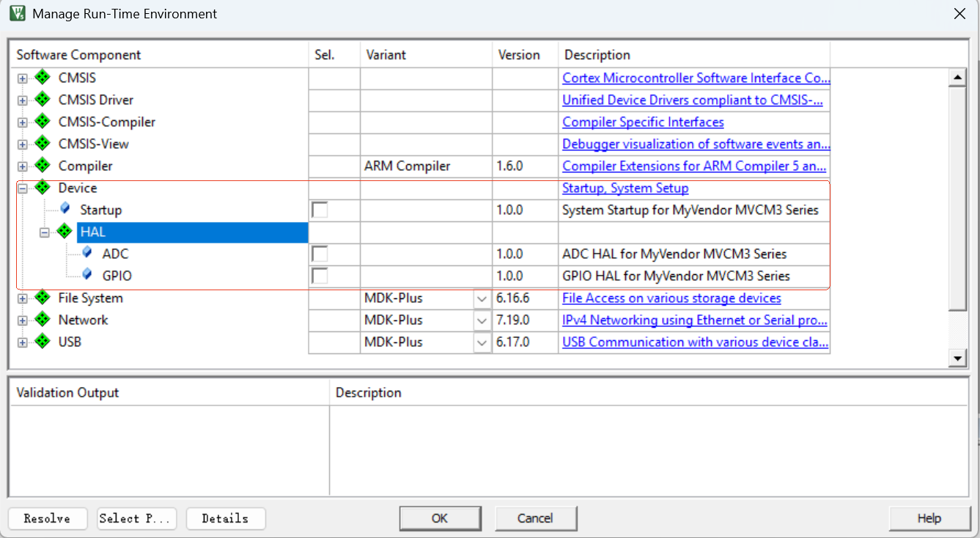
Task: Click the blue Startup component icon
Action: tap(65, 209)
